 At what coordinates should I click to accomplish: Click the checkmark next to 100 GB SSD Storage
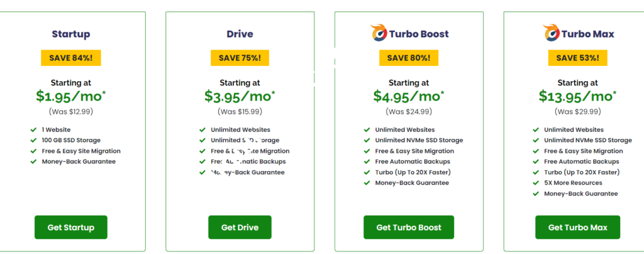click(x=33, y=140)
